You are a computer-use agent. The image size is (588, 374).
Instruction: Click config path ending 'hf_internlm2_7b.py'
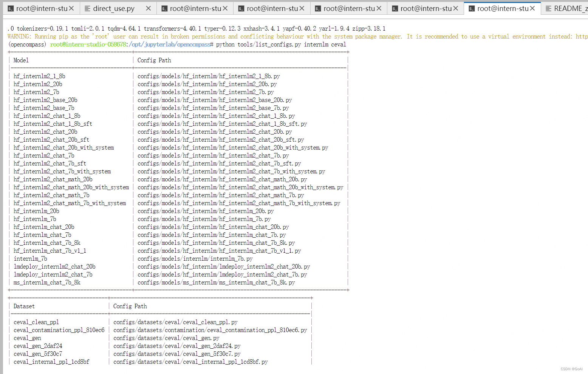tap(206, 92)
